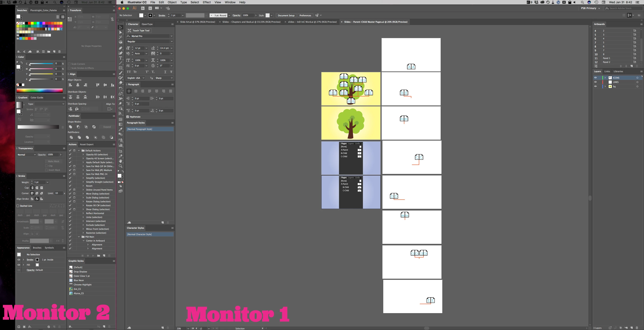Viewport: 644px width, 330px height.
Task: Select the Pen tool
Action: [121, 48]
